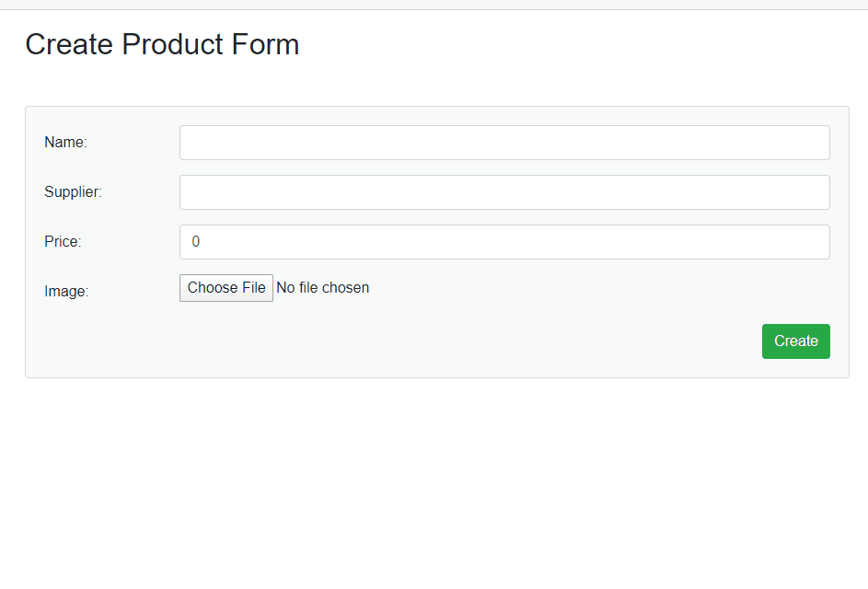Viewport: 868px width, 589px height.
Task: Click the Price: label
Action: tap(63, 242)
